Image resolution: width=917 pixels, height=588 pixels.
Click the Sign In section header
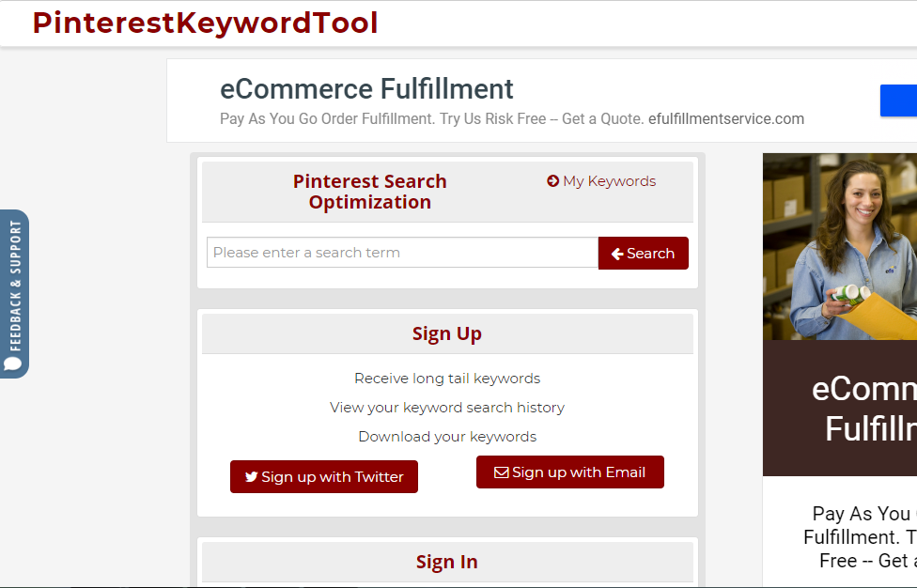coord(447,561)
